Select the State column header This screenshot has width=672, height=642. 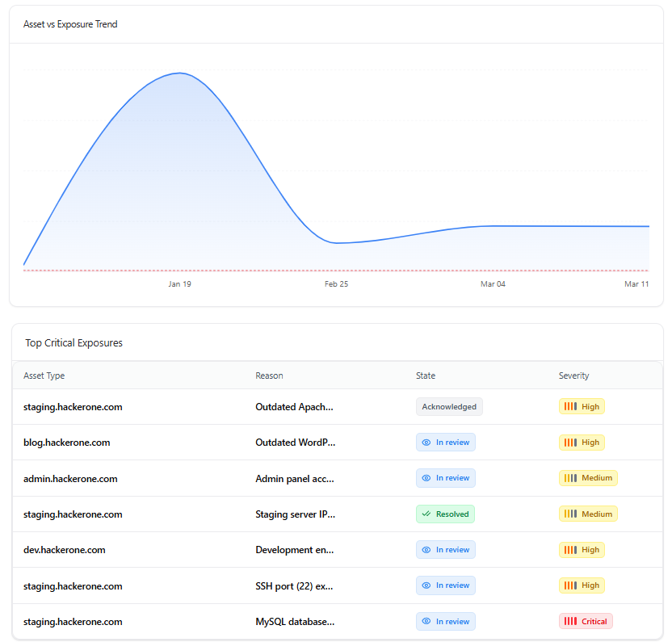[x=426, y=376]
